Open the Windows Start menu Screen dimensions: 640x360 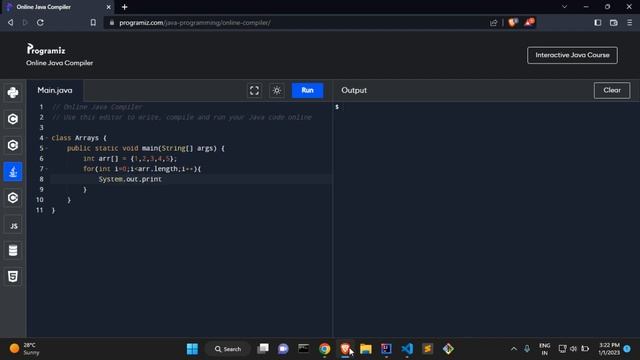[192, 349]
